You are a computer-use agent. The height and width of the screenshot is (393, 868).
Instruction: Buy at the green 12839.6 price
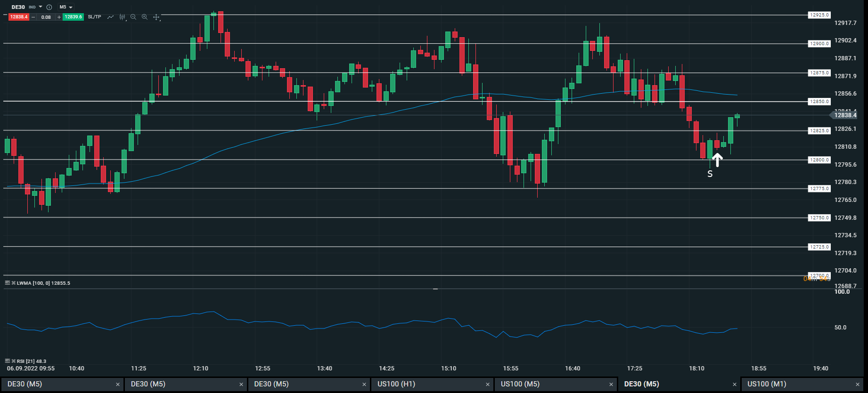pyautogui.click(x=73, y=17)
